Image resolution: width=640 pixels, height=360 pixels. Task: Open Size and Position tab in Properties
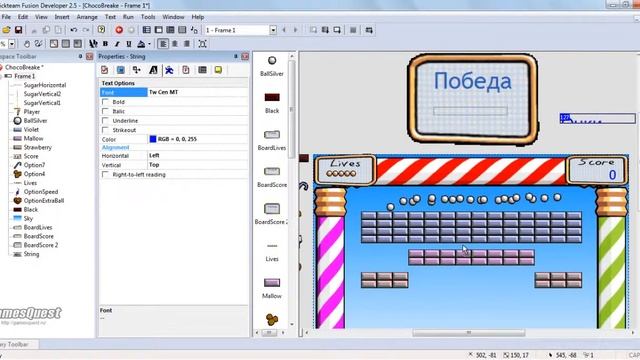137,70
